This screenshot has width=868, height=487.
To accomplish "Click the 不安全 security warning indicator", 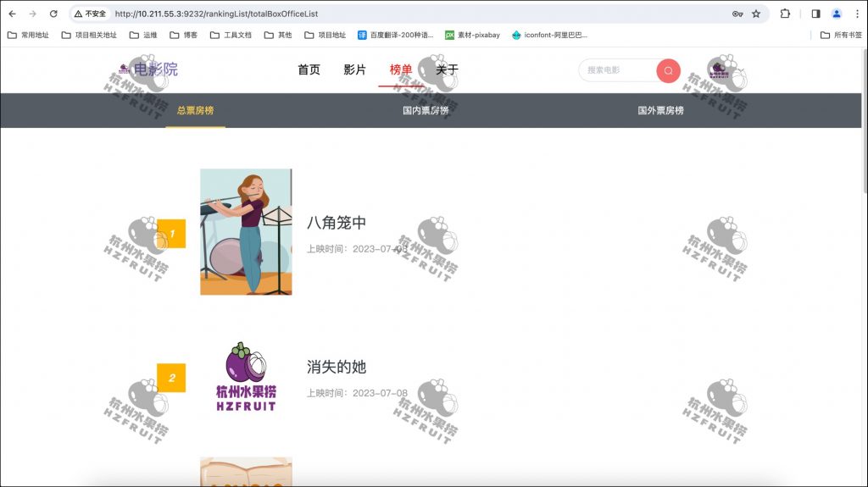I will click(90, 14).
